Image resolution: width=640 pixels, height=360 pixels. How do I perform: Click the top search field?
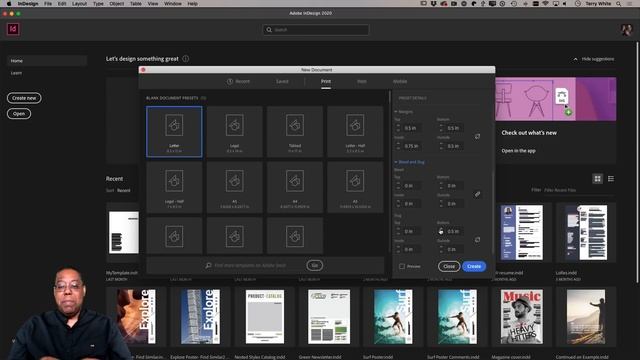coord(316,30)
